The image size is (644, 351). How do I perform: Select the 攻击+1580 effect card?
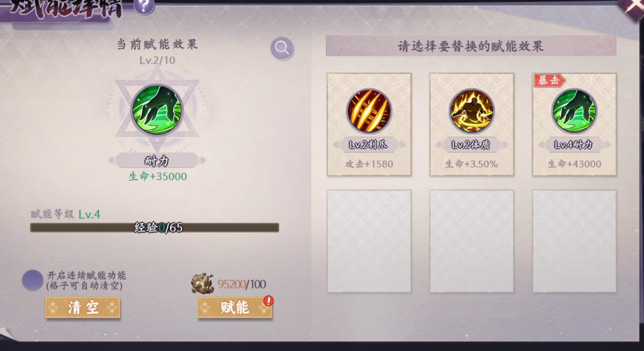pos(369,124)
